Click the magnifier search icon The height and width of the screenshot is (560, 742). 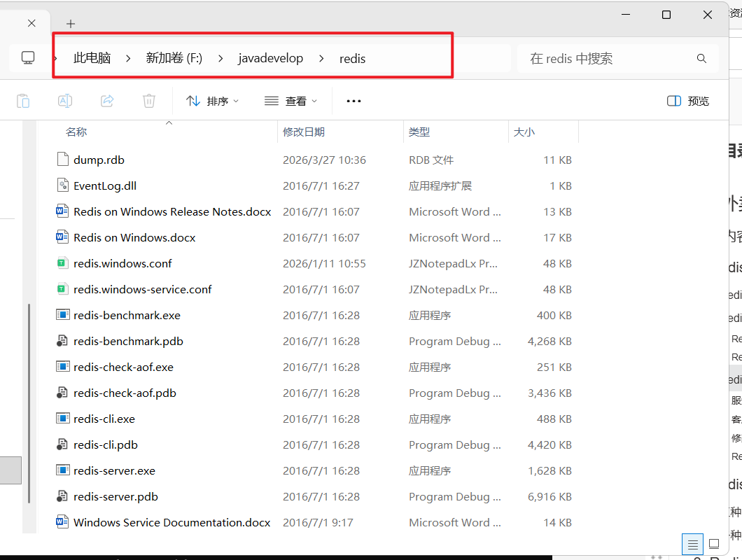(702, 58)
